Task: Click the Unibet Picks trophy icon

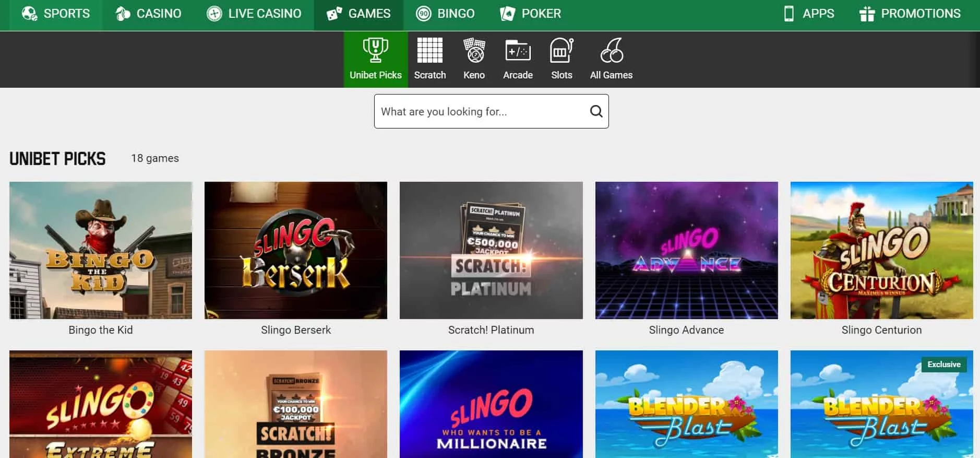Action: tap(375, 50)
